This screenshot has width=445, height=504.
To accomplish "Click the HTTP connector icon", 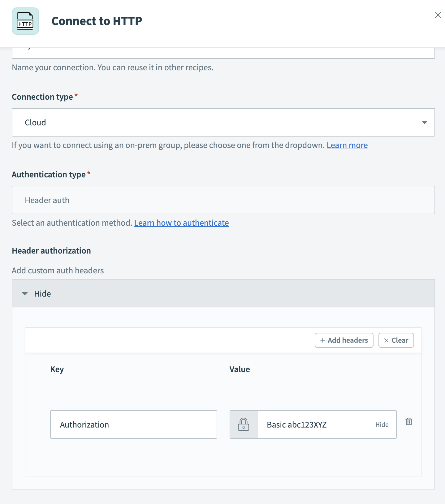I will pos(25,21).
